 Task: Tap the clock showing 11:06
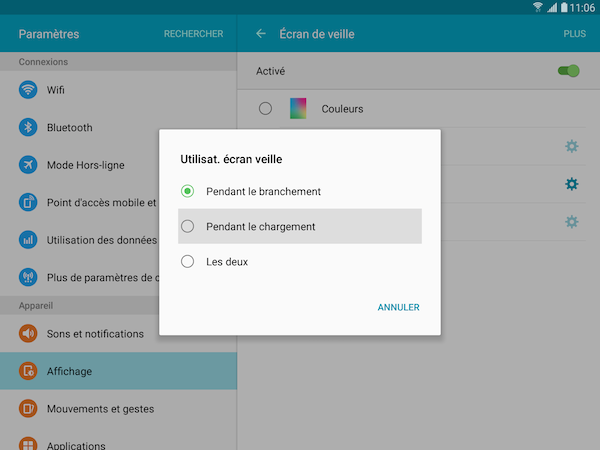coord(582,7)
